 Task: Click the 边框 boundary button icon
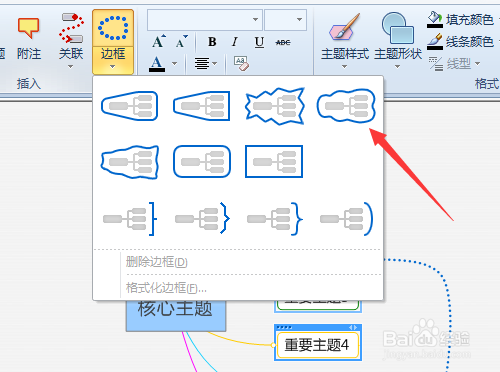pyautogui.click(x=113, y=28)
